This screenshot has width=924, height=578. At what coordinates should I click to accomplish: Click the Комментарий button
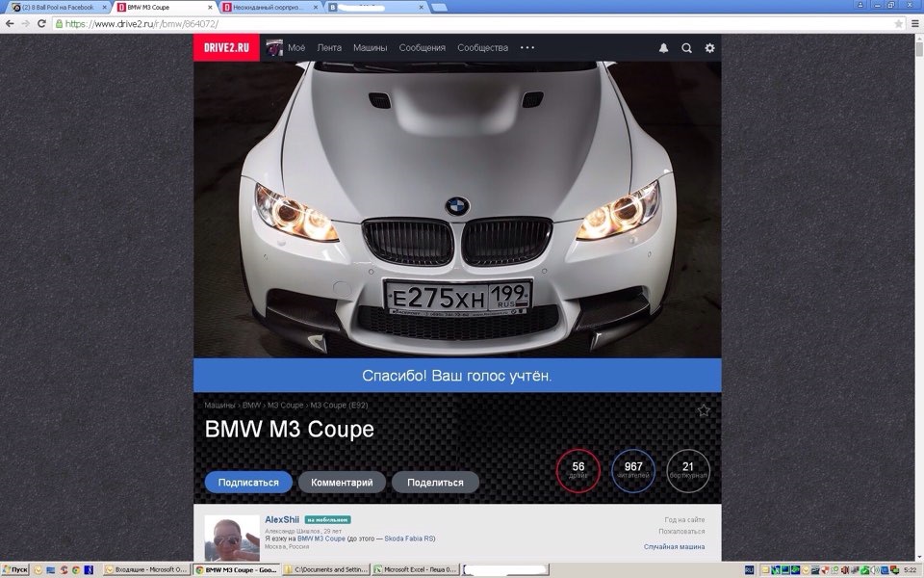(342, 482)
